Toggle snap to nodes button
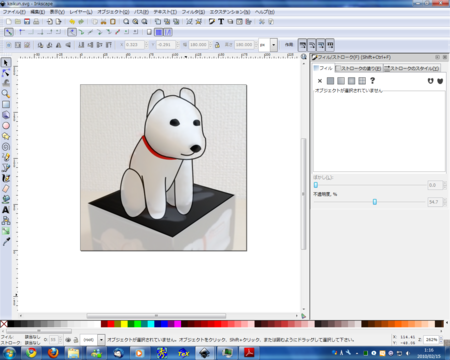The image size is (450, 360). coord(72,32)
